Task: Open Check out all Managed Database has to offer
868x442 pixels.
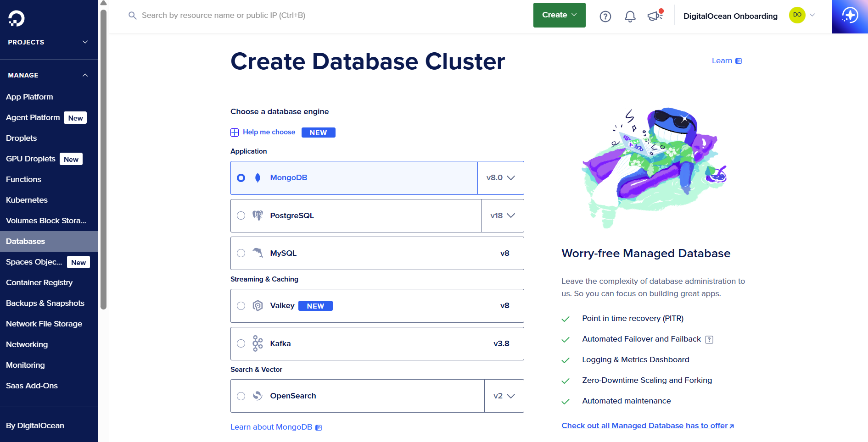Action: point(644,425)
